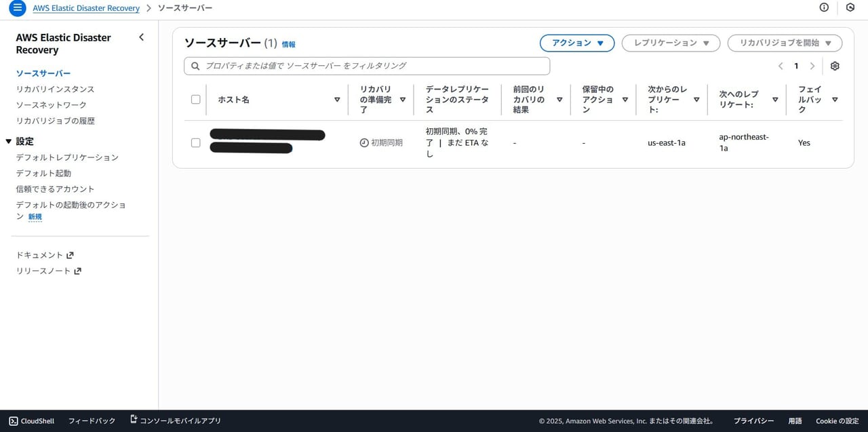Open the アクション dropdown
The height and width of the screenshot is (432, 868).
click(576, 43)
